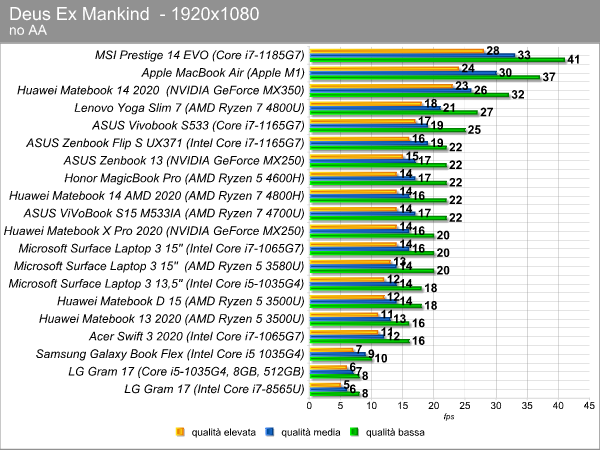Select the Surface Laptop 3 13,5" label
This screenshot has width=600, height=450.
pyautogui.click(x=157, y=284)
